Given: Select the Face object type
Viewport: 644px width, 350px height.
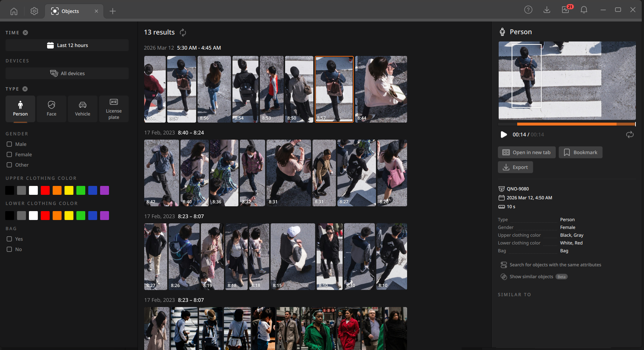Looking at the screenshot, I should coord(52,109).
